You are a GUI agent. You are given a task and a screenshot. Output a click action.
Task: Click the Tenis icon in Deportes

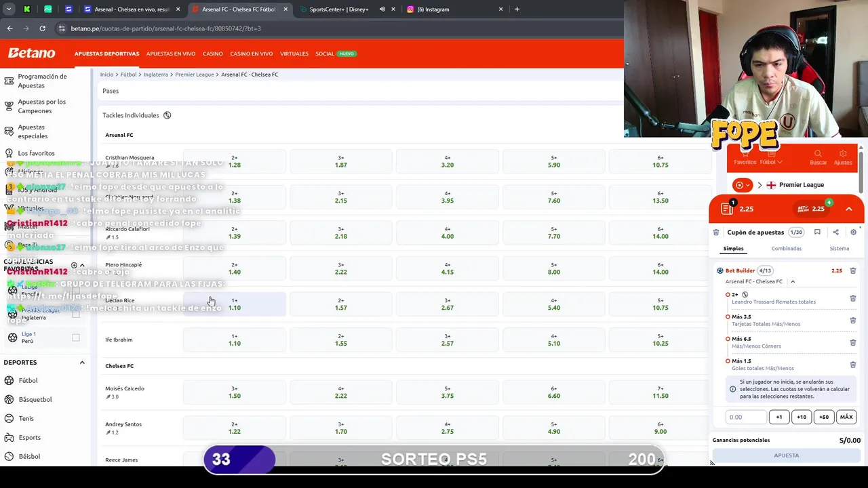9,418
